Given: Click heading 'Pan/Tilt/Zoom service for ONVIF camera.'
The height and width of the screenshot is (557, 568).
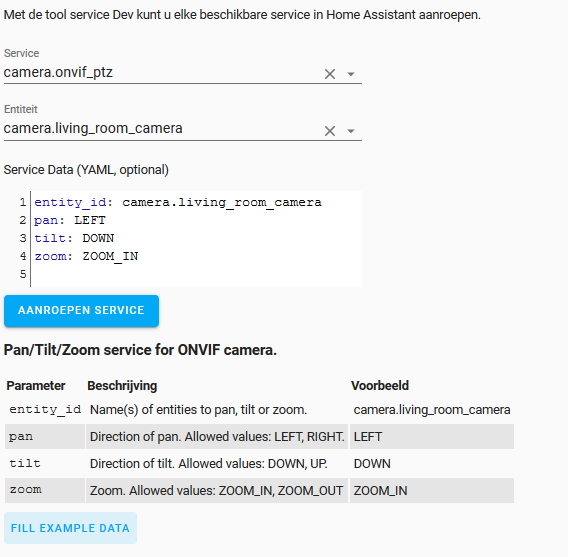Looking at the screenshot, I should 140,350.
